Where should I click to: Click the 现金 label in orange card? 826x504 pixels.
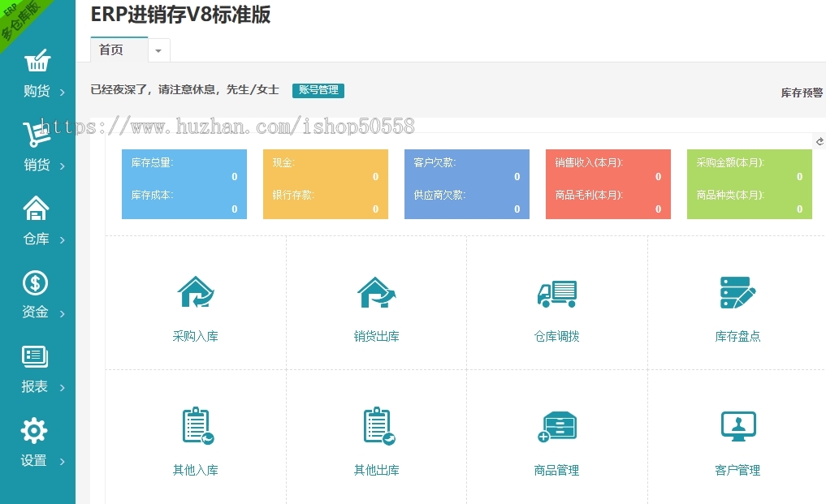[x=283, y=163]
